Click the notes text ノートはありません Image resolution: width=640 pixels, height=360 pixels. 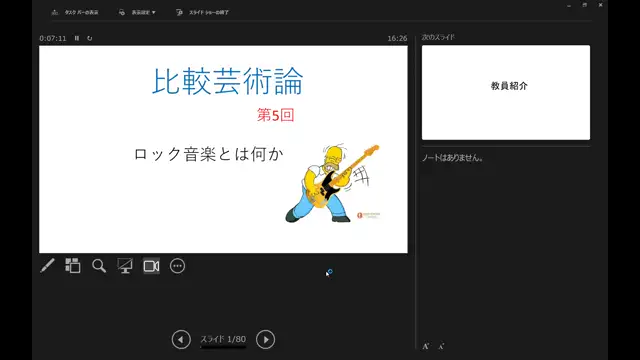pyautogui.click(x=453, y=158)
